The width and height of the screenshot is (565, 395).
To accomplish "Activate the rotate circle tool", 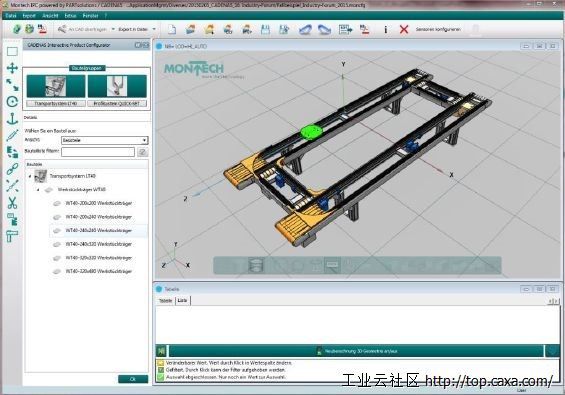I will click(x=12, y=102).
